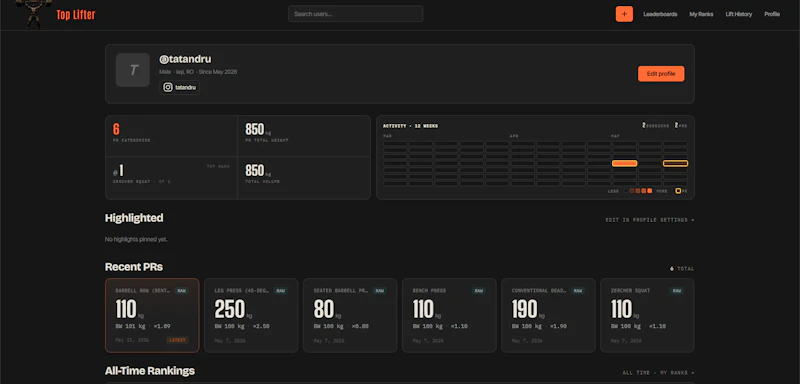This screenshot has width=800, height=384.
Task: Click the Recent PRs heading
Action: click(134, 267)
